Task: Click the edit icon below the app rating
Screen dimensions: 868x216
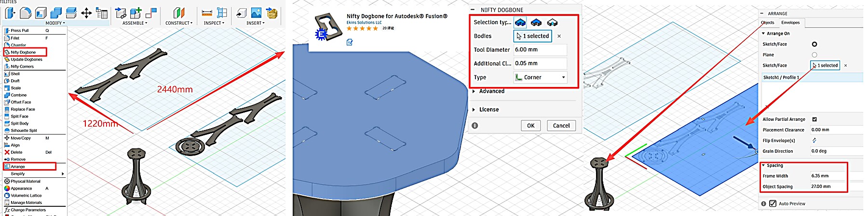Action: (x=350, y=43)
